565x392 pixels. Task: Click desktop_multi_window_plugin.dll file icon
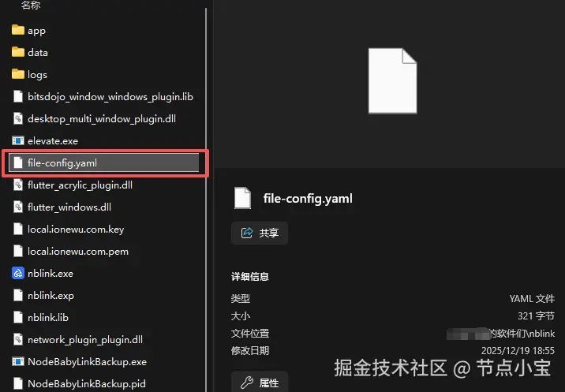coord(18,118)
